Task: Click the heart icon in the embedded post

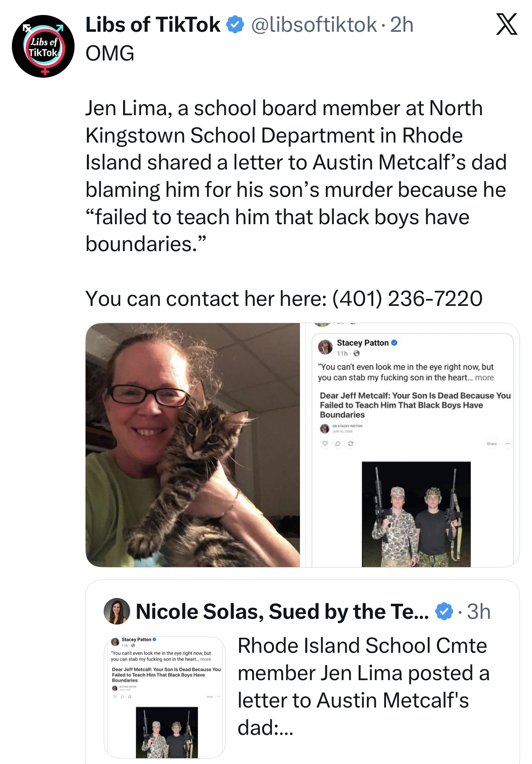Action: 325,444
